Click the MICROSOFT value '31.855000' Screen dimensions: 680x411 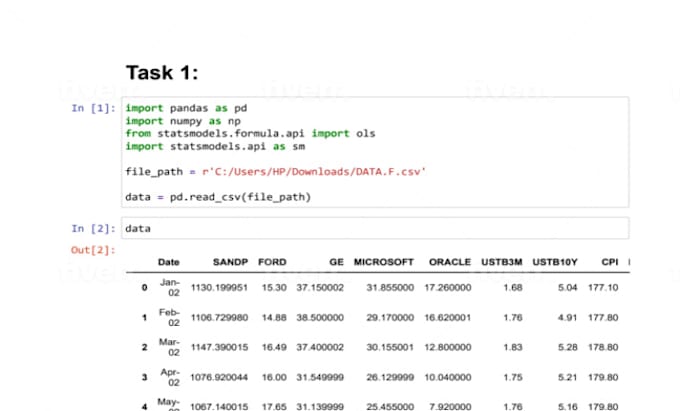(390, 287)
